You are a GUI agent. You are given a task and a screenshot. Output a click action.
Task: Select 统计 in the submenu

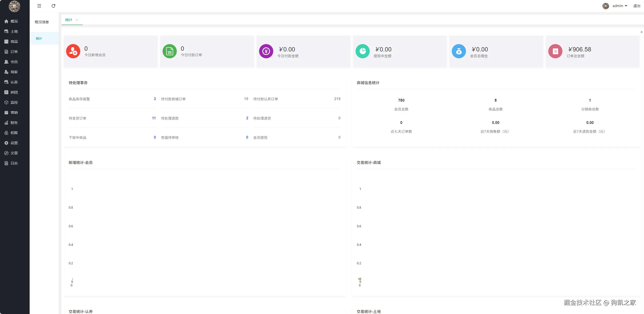39,39
